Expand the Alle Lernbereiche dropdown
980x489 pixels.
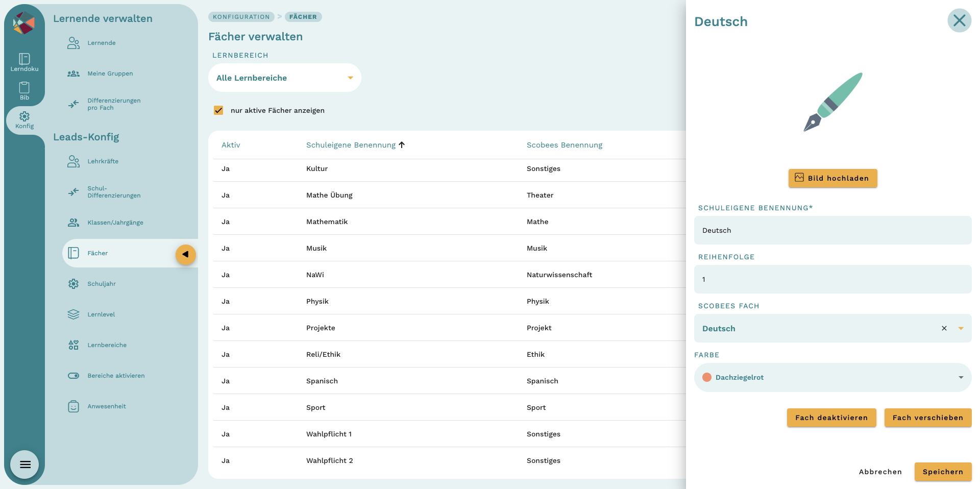tap(350, 78)
